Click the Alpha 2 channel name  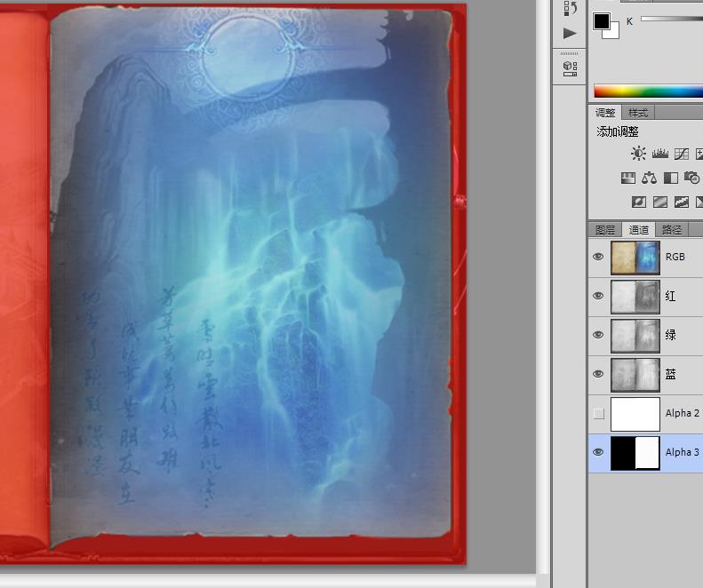pyautogui.click(x=682, y=413)
